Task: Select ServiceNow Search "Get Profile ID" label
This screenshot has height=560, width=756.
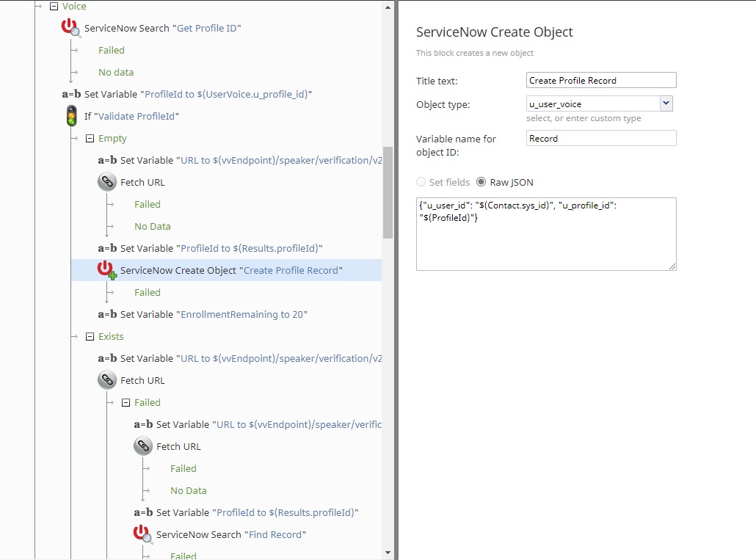Action: pyautogui.click(x=162, y=28)
